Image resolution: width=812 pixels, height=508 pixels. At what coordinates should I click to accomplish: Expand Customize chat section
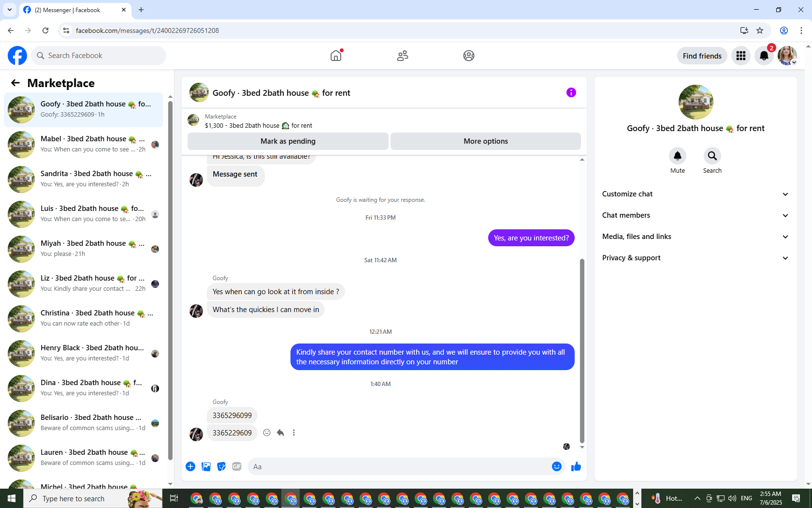[x=696, y=194]
